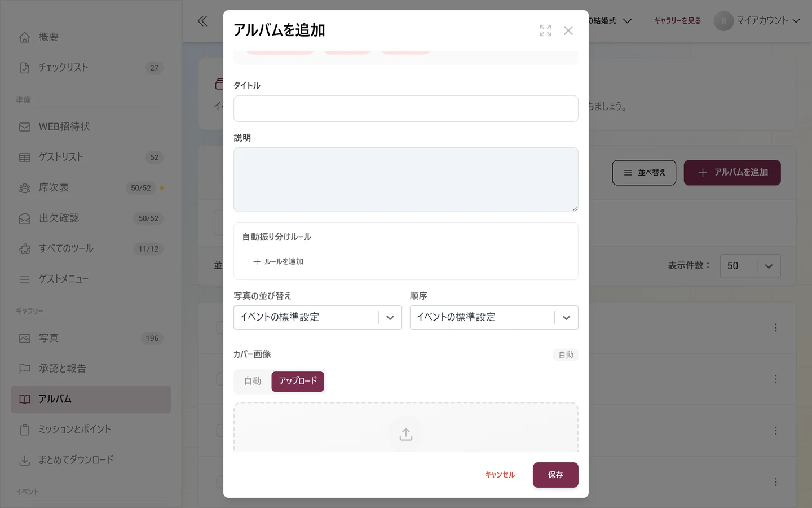Click the すべてのツール puzzle icon
The width and height of the screenshot is (812, 508).
click(25, 249)
